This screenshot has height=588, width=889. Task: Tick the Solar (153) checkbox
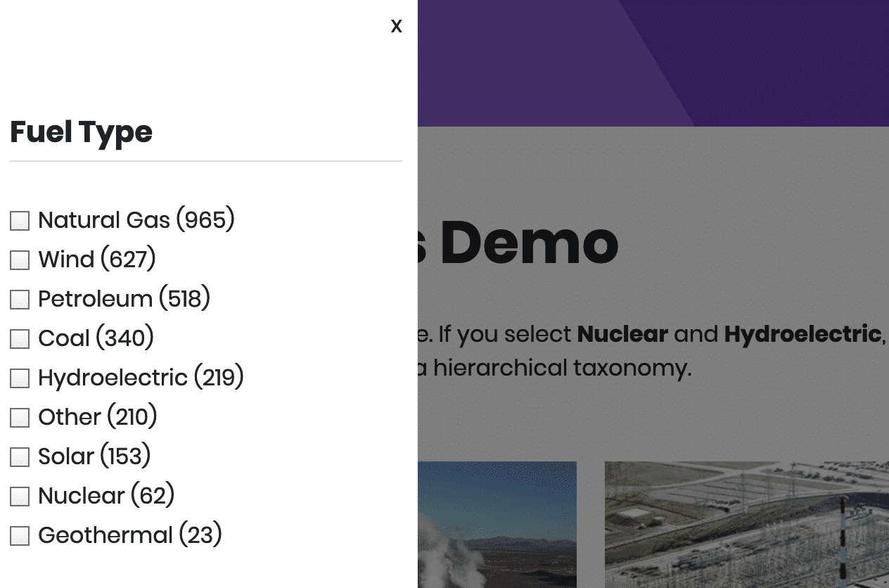[x=20, y=457]
